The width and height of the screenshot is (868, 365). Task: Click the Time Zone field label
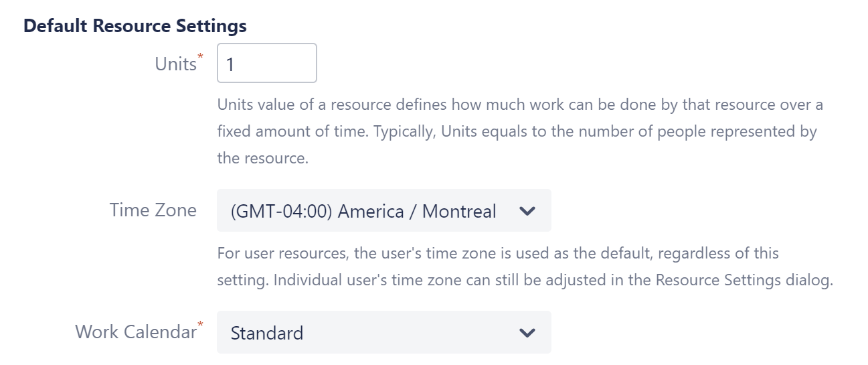(x=153, y=210)
